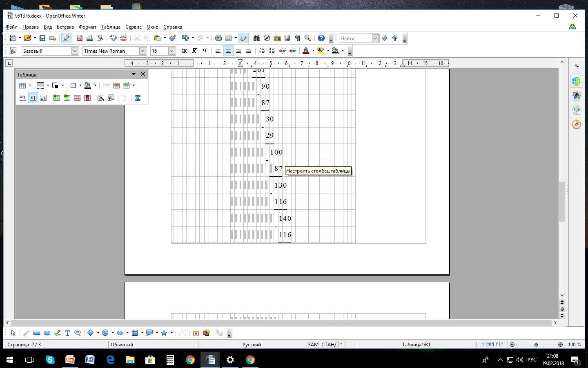
Task: Align cell contents to top
Action: (23, 98)
